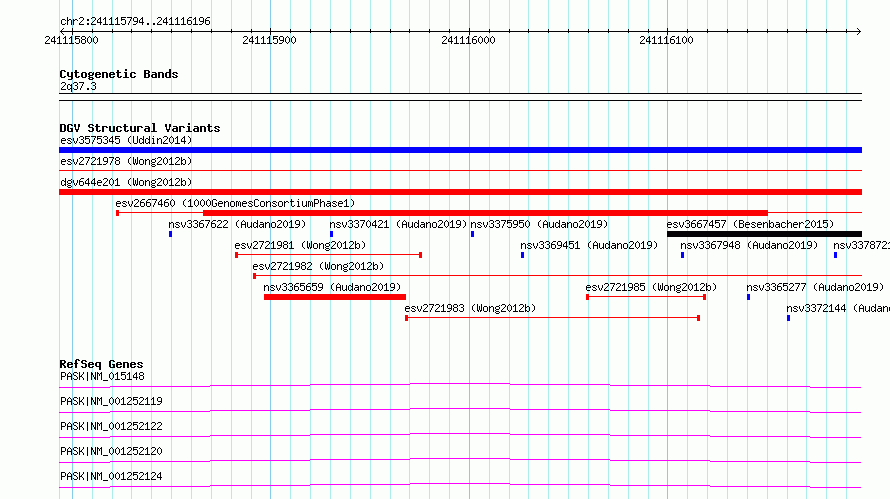Select the nsv3367622 (Audano2019) variant label

(237, 224)
